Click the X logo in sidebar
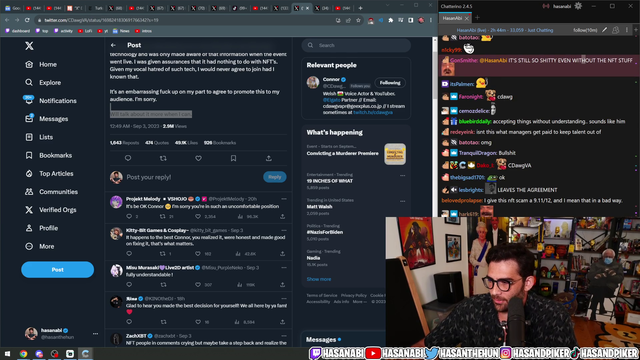Image resolution: width=640 pixels, height=360 pixels. (29, 46)
